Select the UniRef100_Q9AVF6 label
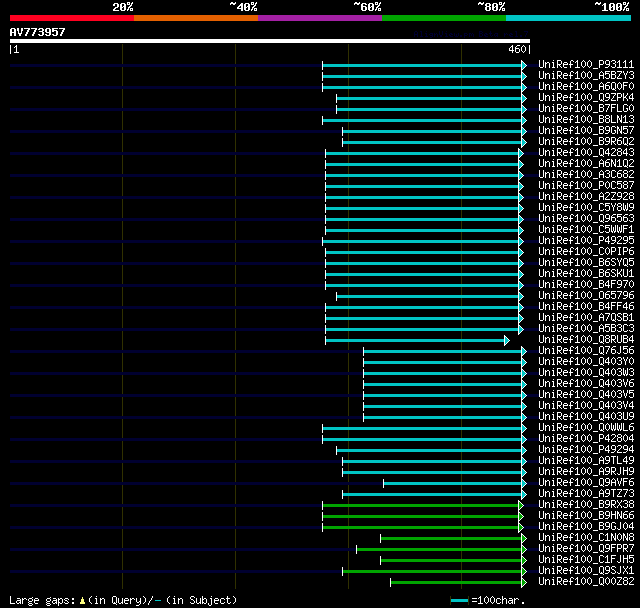This screenshot has height=608, width=640. [x=586, y=483]
